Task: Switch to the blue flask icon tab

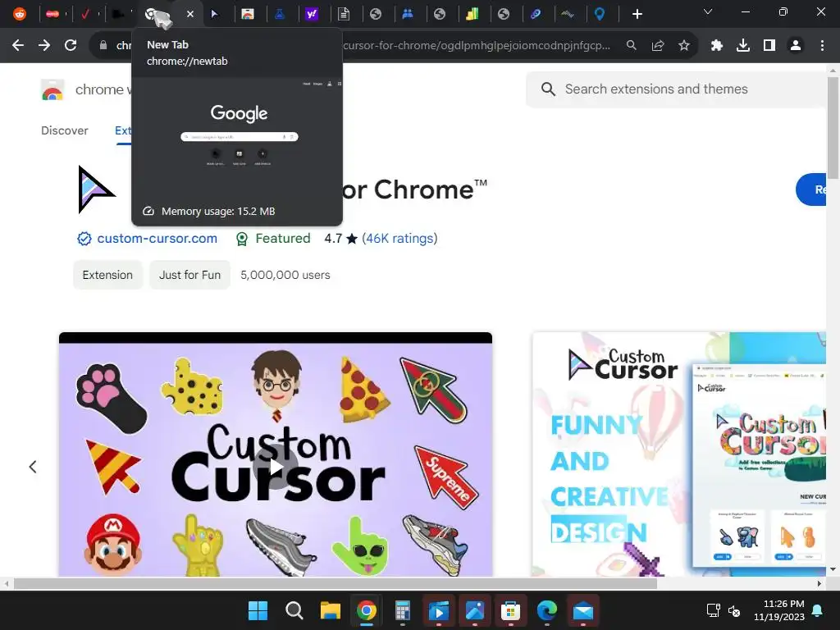Action: [279, 14]
